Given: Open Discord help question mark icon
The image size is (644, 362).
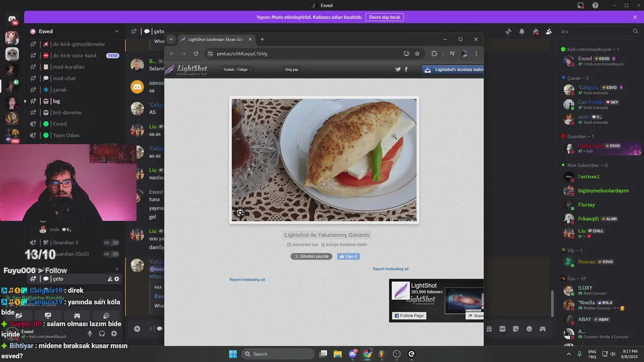Looking at the screenshot, I should (x=595, y=6).
